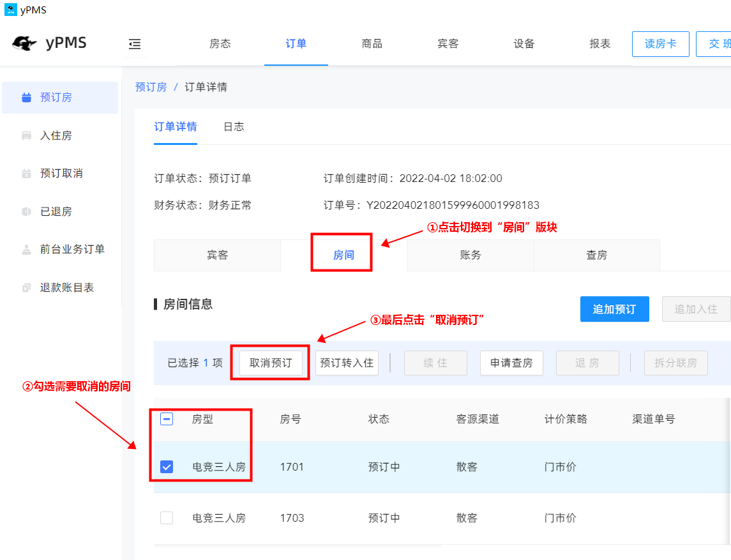This screenshot has width=731, height=560.
Task: Click the 交班 button at top right
Action: tap(714, 44)
